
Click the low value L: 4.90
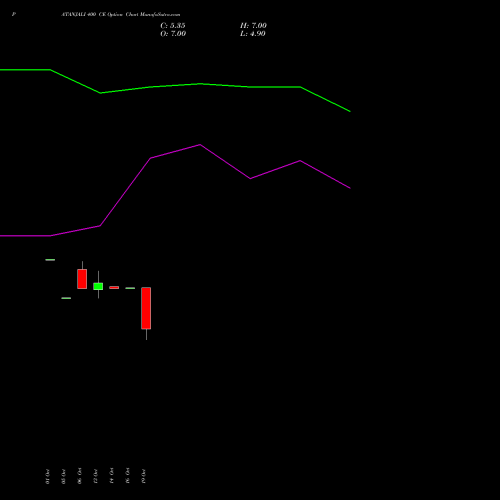point(253,34)
